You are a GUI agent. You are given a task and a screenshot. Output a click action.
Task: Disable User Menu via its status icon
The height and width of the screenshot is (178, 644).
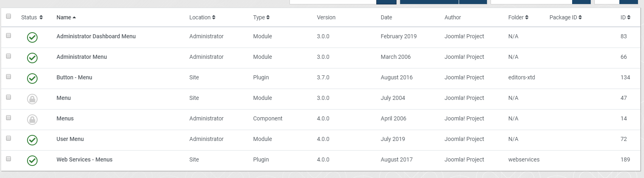32,140
